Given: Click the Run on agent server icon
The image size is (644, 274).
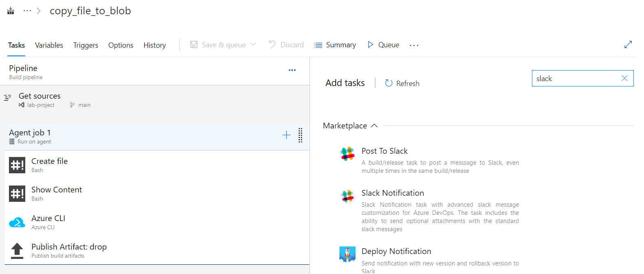Looking at the screenshot, I should click(x=12, y=141).
